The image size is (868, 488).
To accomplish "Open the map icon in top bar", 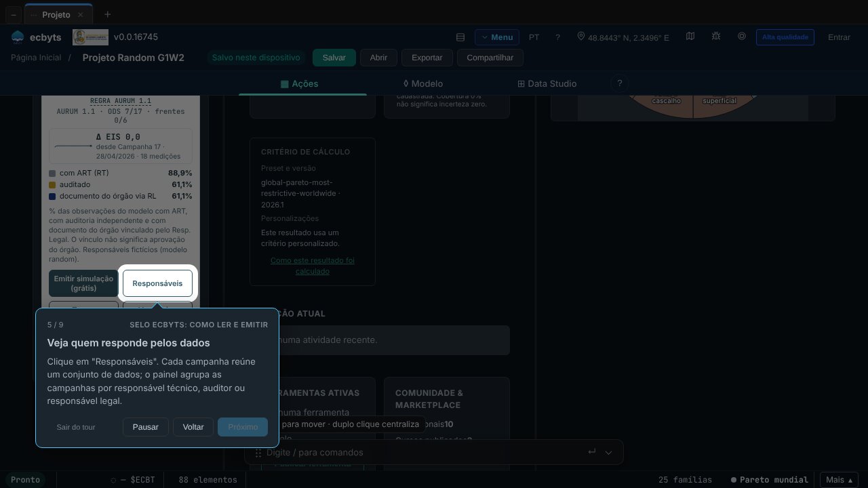I will click(690, 37).
